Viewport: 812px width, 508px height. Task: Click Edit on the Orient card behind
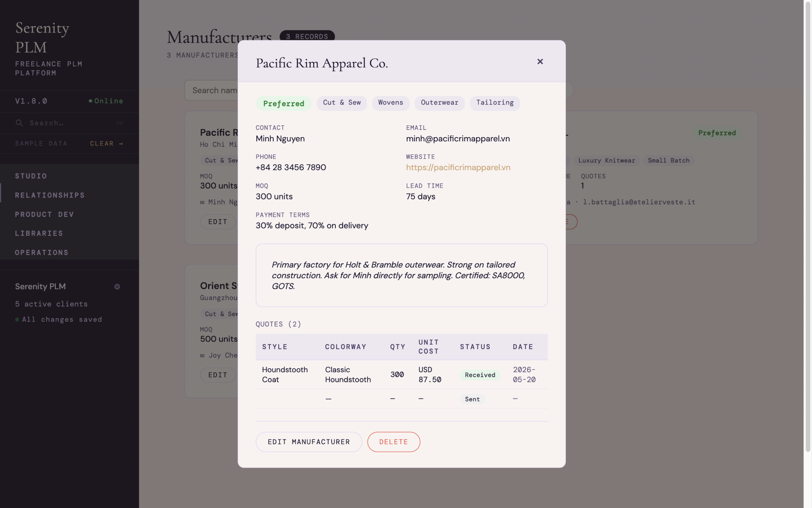(218, 375)
